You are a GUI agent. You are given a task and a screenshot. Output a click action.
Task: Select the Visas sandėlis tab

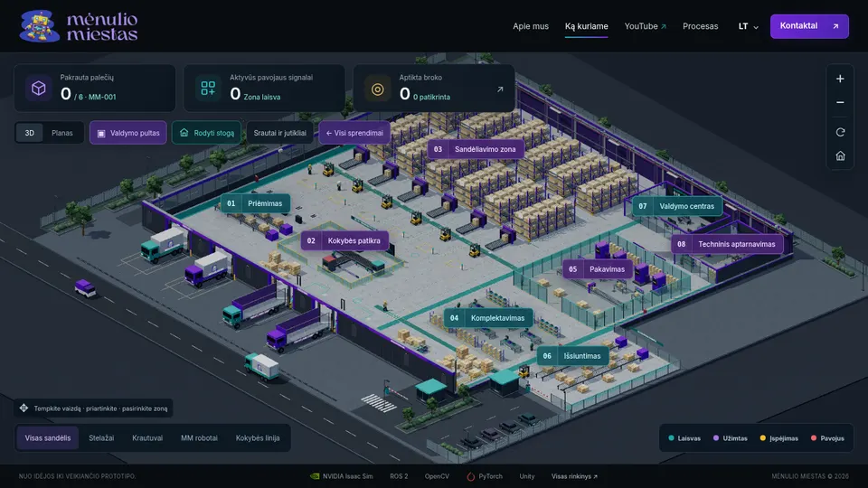point(48,437)
